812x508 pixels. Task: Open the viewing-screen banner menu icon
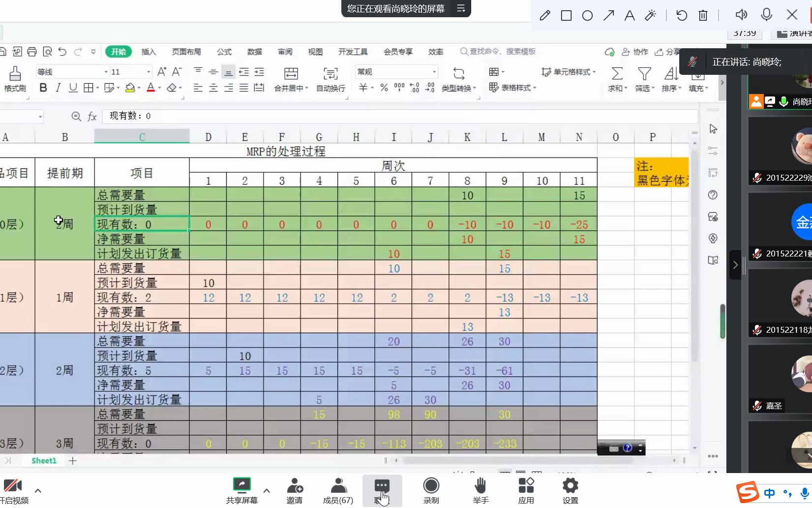[461, 8]
